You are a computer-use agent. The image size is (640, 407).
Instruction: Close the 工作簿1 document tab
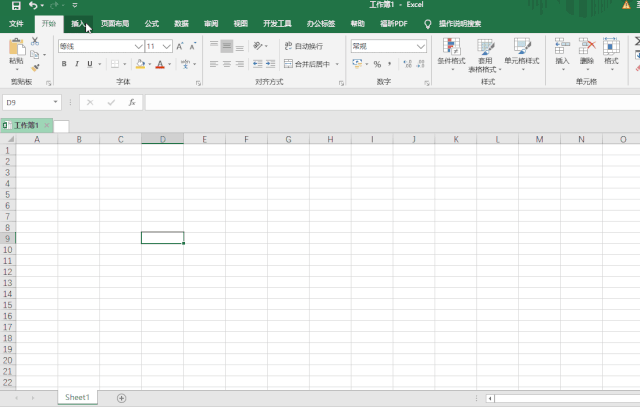47,125
